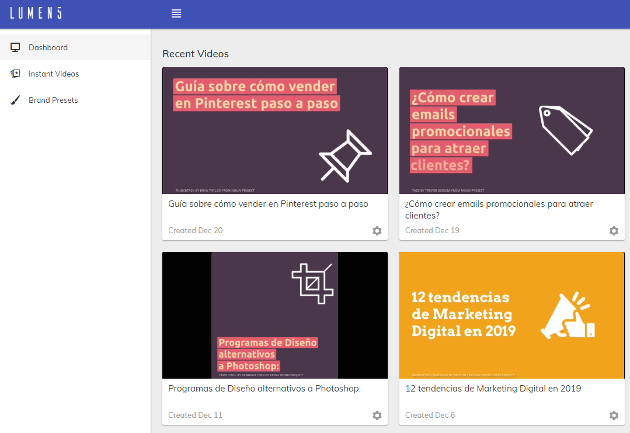Click title '¿Cómo crear emails promocionales'
This screenshot has width=630, height=433.
(x=499, y=210)
